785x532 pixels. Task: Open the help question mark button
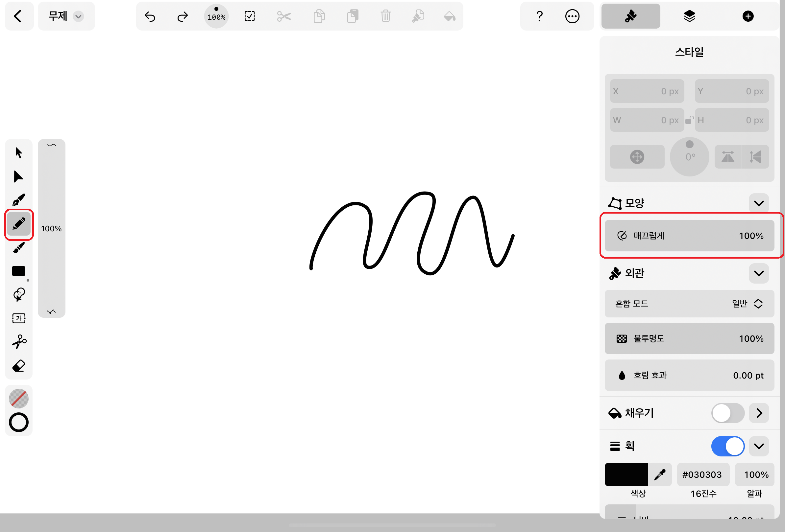[x=539, y=16]
